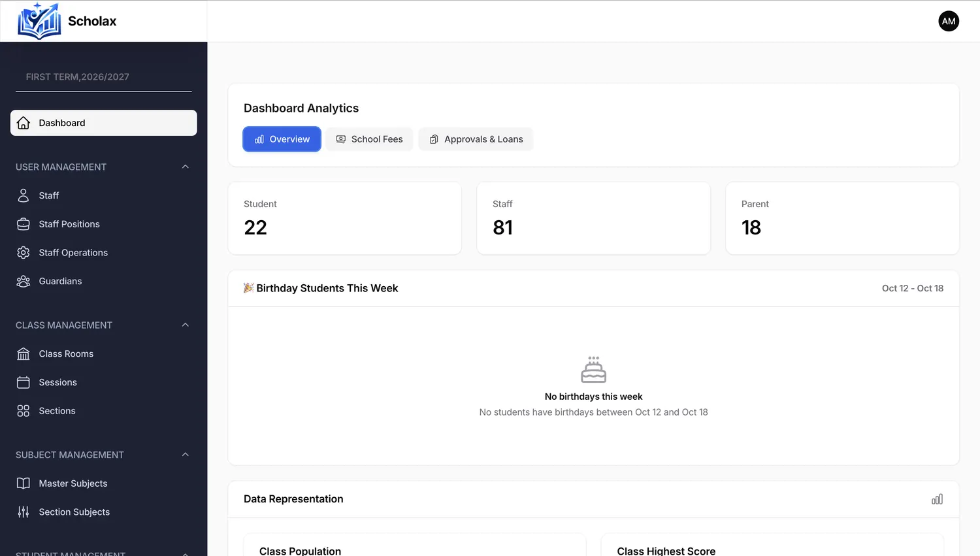Collapse the Student Management section chevron

(186, 553)
